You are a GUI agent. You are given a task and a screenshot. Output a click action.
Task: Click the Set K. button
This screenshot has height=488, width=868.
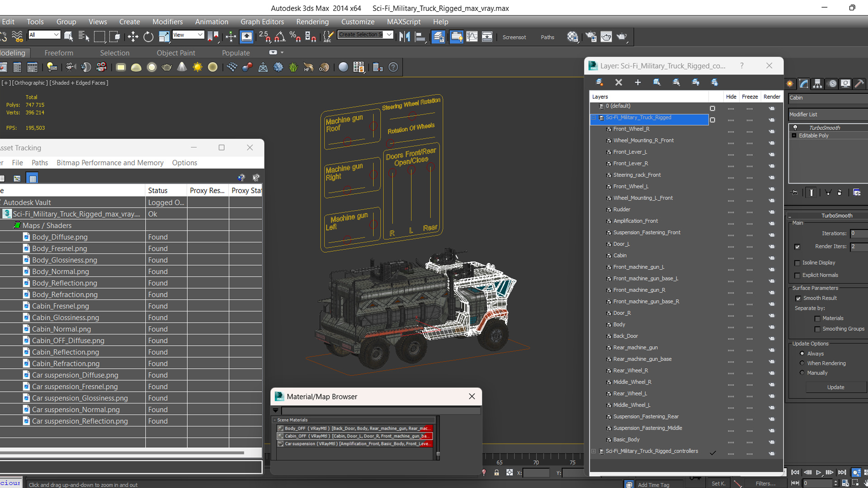(718, 483)
